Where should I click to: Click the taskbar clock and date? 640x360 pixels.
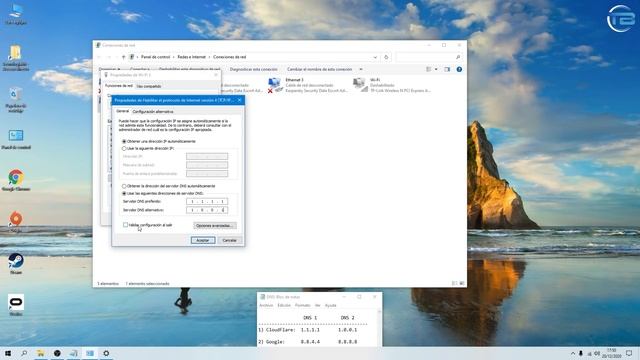point(611,353)
